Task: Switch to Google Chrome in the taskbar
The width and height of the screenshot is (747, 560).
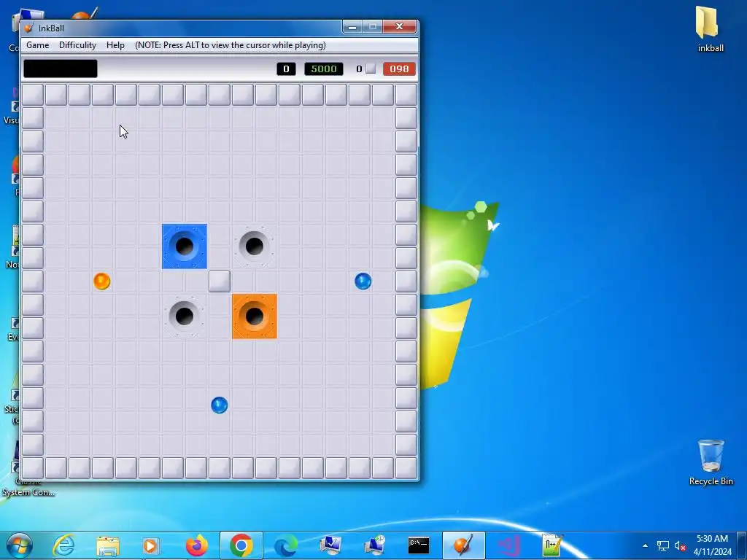Action: 241,545
